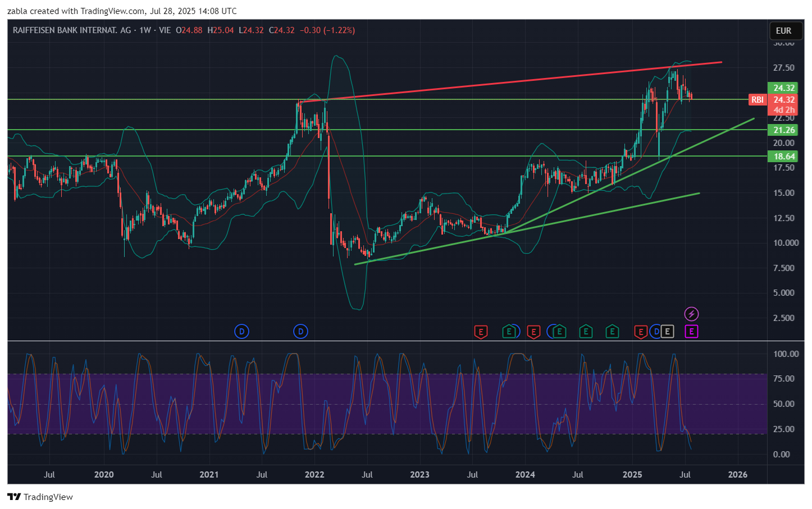812x509 pixels.
Task: Click the high value H25.04
Action: click(x=220, y=30)
